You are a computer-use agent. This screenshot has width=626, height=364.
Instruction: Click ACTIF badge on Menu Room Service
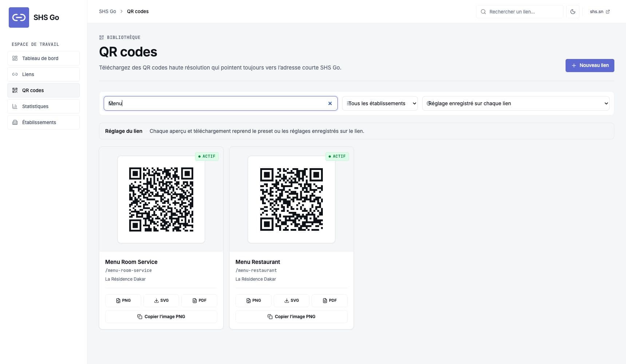point(207,157)
